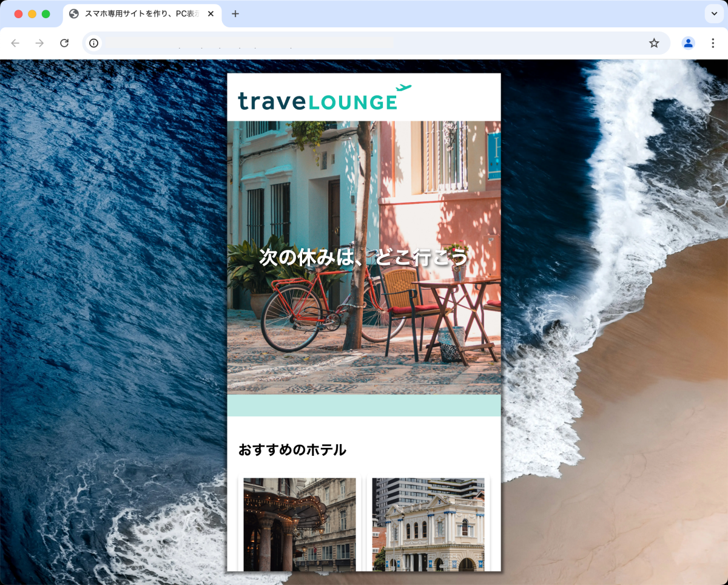728x585 pixels.
Task: Open the Chrome profile avatar
Action: click(x=688, y=43)
